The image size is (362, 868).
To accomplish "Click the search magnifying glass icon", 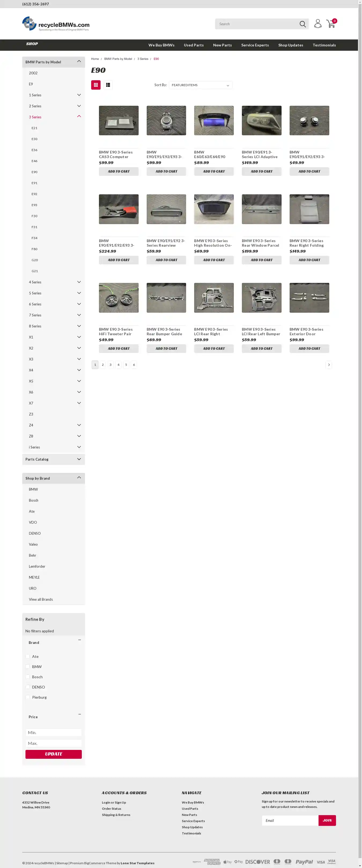I will coord(302,24).
